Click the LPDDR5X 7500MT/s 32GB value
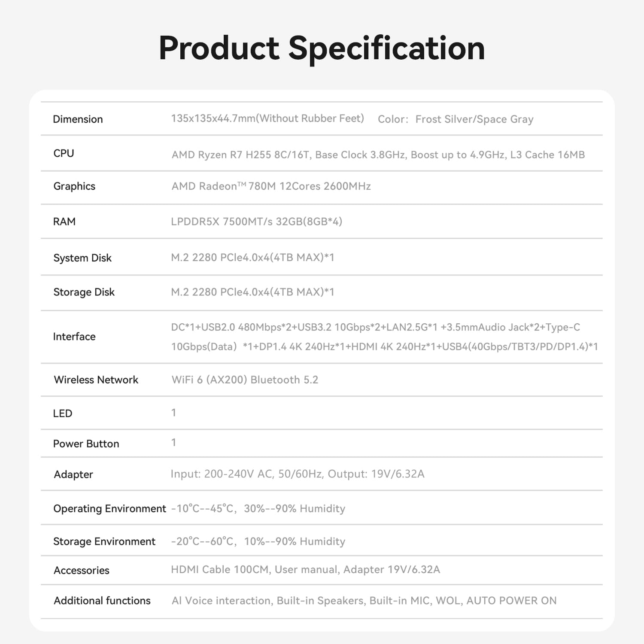 pos(256,222)
